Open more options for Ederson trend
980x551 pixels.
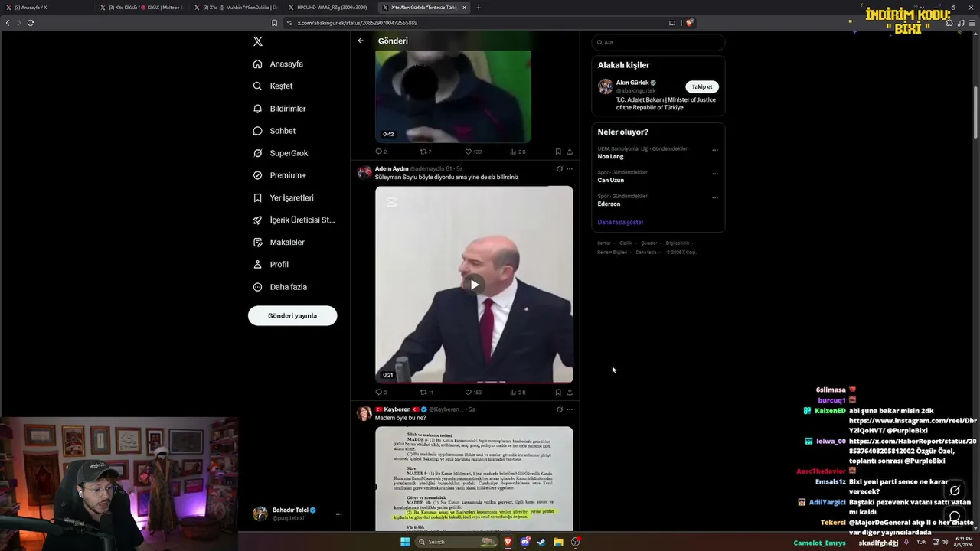tap(715, 197)
